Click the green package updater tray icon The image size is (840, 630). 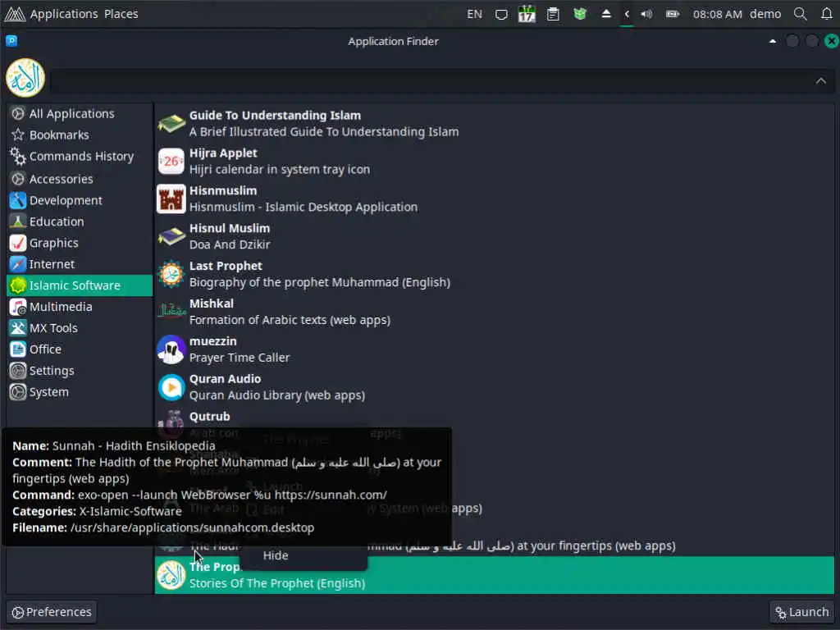[x=580, y=14]
